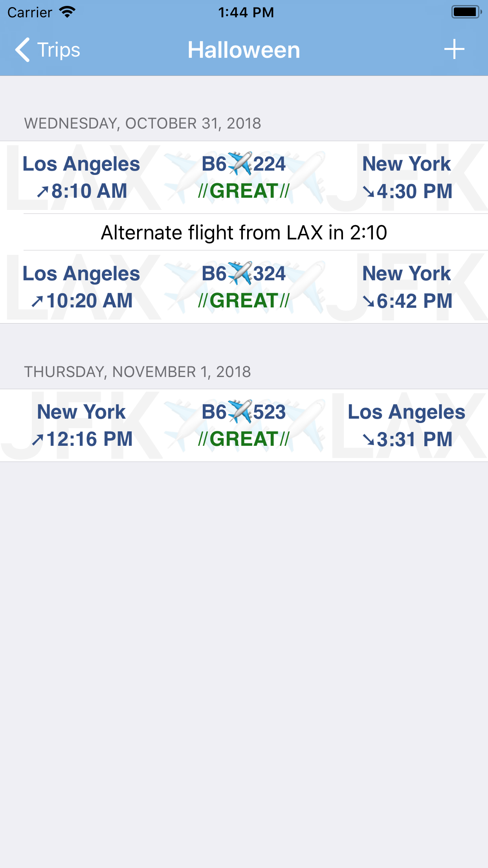
Task: Tap the battery icon in status bar
Action: 466,12
